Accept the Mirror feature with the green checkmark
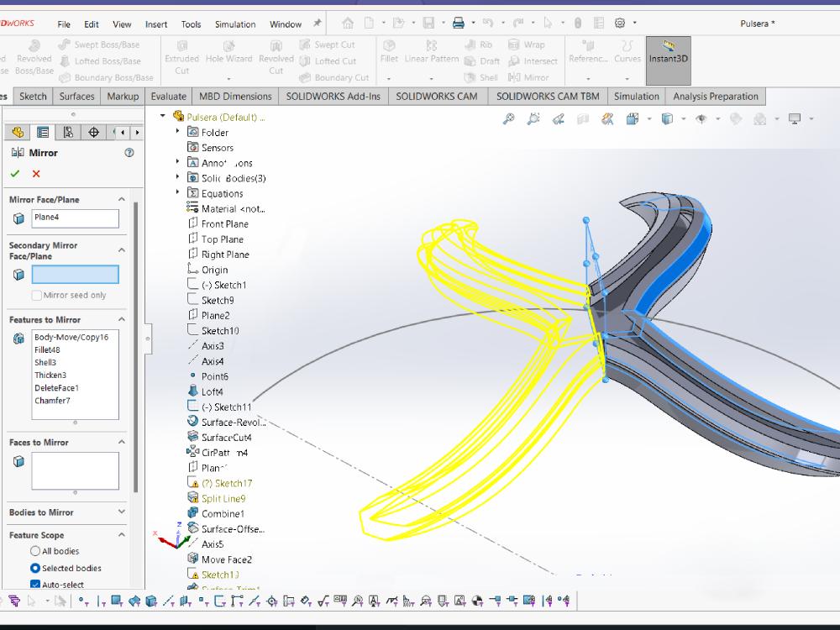The image size is (840, 630). (15, 174)
